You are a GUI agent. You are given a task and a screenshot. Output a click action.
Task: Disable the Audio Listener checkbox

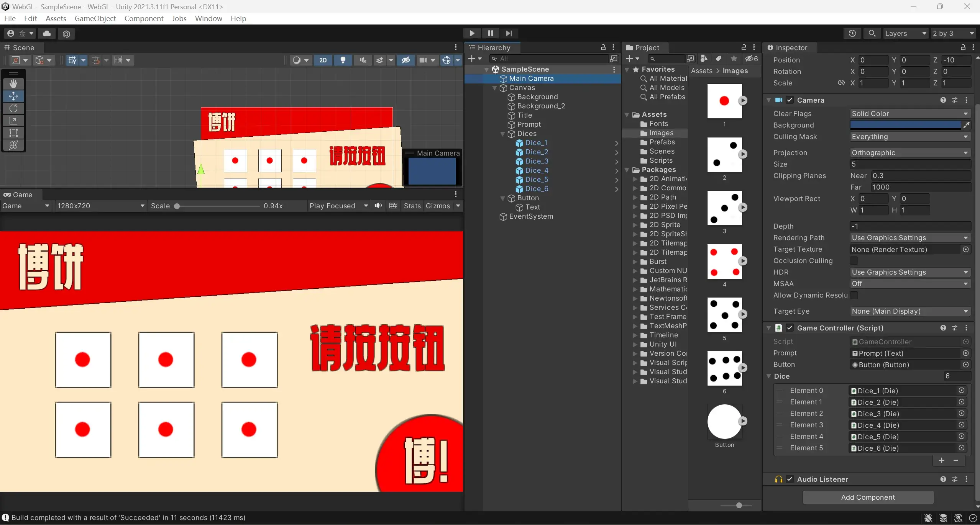click(x=790, y=479)
